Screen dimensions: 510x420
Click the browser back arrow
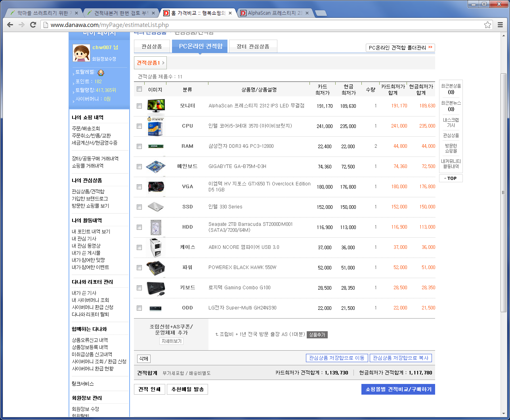point(10,25)
